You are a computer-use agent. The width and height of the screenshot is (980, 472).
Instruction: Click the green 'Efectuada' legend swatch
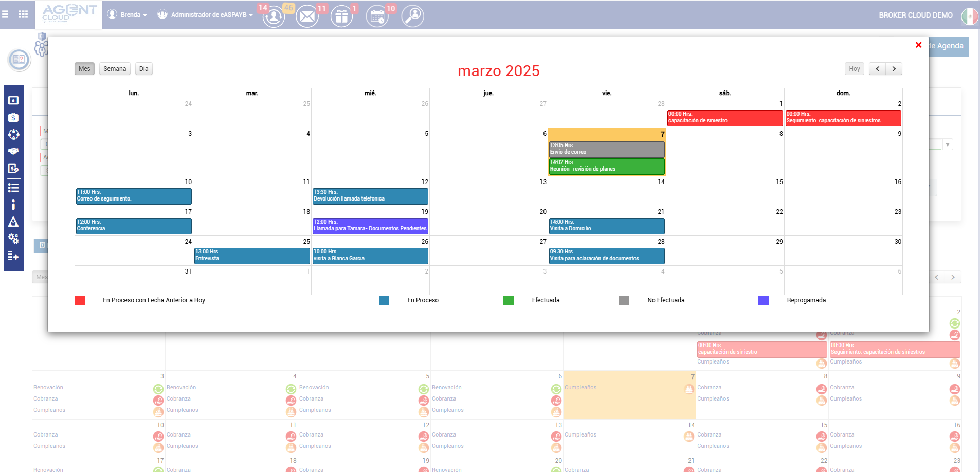pyautogui.click(x=509, y=300)
